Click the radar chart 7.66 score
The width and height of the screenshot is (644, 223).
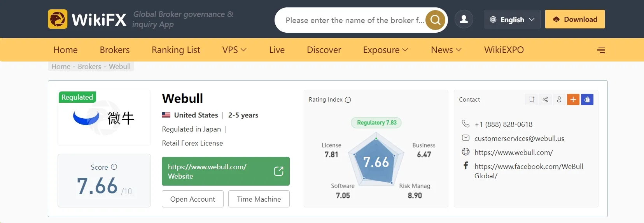pyautogui.click(x=376, y=162)
